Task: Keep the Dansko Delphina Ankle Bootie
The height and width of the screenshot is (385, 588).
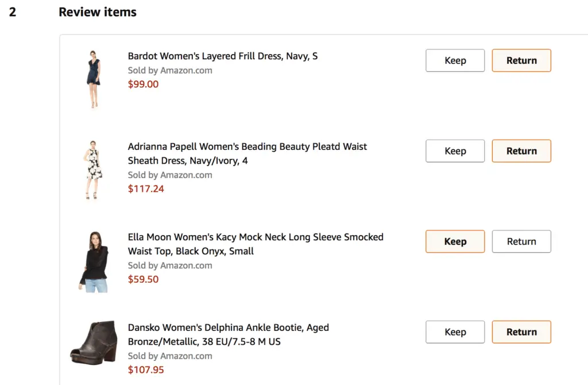Action: [x=455, y=332]
